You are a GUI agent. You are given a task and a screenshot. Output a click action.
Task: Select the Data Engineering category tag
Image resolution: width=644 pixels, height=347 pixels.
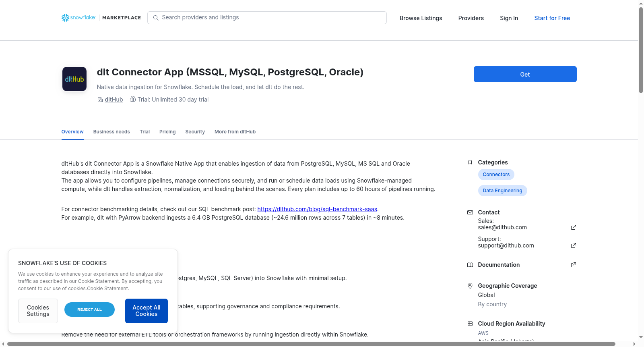[x=503, y=191]
